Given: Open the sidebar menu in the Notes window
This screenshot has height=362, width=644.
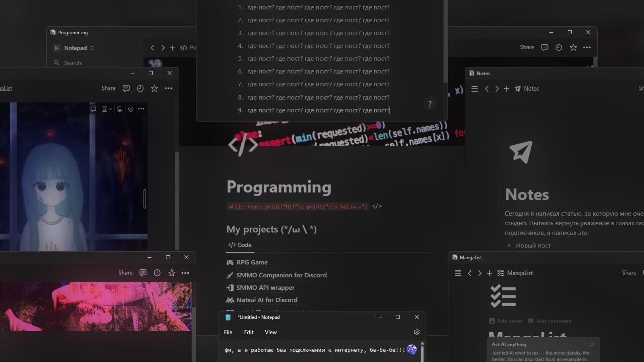Looking at the screenshot, I should pos(474,88).
